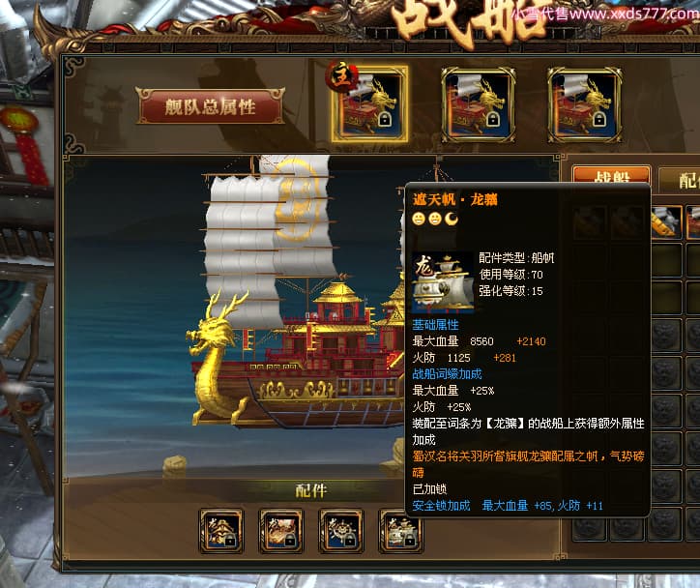Image resolution: width=700 pixels, height=588 pixels.
Task: Click the ship wheel accessory icon
Action: [x=340, y=531]
